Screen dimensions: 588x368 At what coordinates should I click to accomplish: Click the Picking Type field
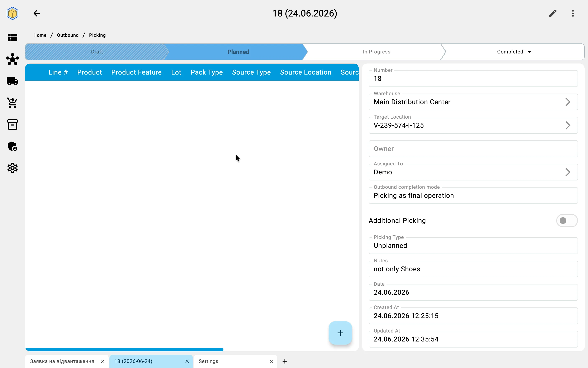click(x=473, y=246)
